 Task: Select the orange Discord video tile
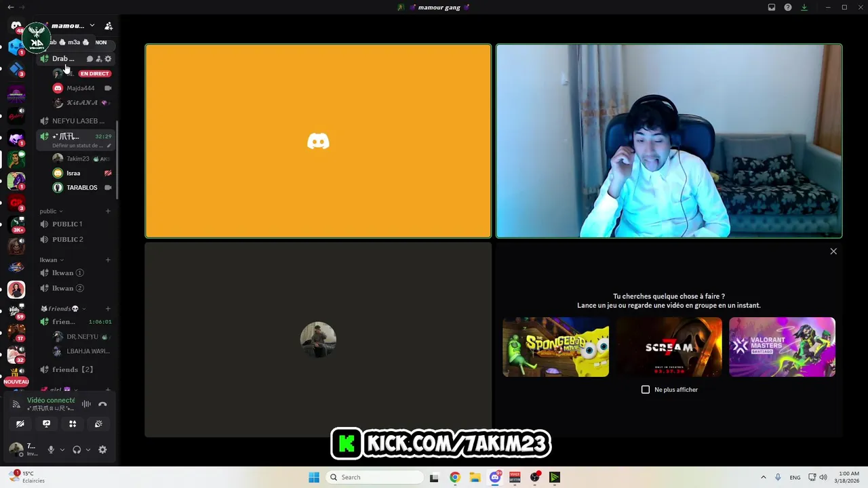pyautogui.click(x=318, y=141)
